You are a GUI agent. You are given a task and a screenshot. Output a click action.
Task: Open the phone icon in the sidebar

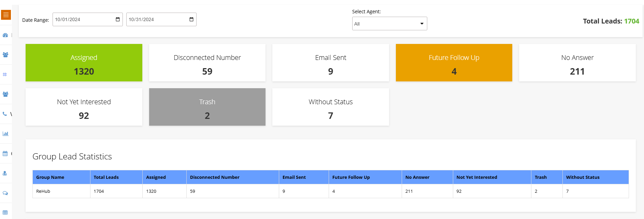tap(5, 114)
